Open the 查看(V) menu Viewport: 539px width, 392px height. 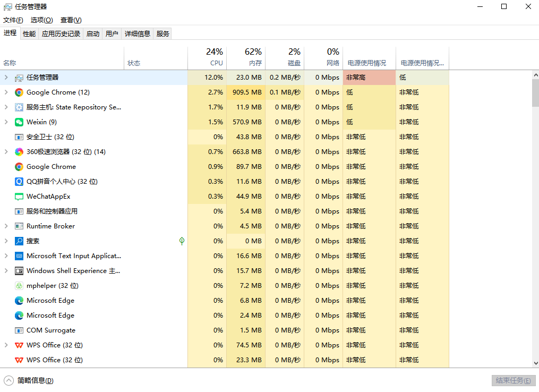click(x=71, y=20)
